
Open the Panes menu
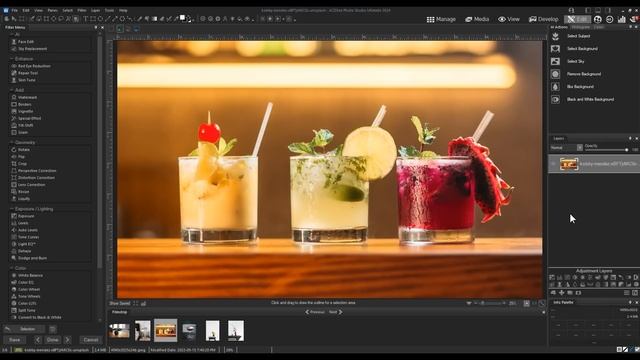[52, 10]
